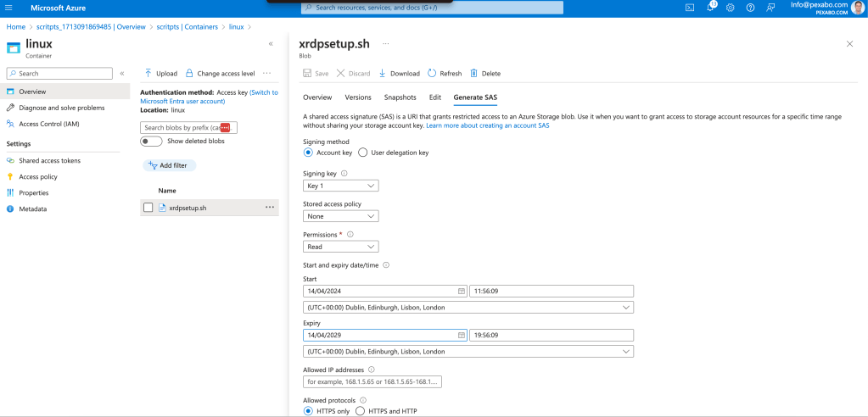The height and width of the screenshot is (417, 868).
Task: Collapse the linux container blade
Action: [271, 44]
